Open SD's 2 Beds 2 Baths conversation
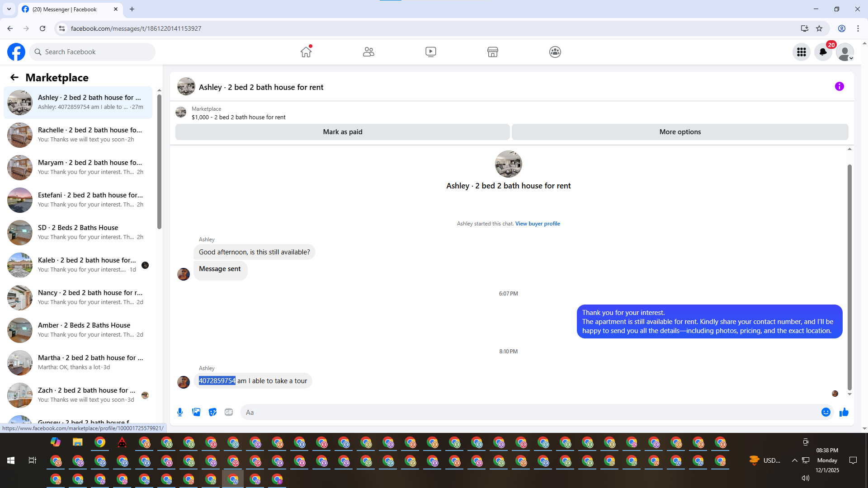 [x=78, y=233]
